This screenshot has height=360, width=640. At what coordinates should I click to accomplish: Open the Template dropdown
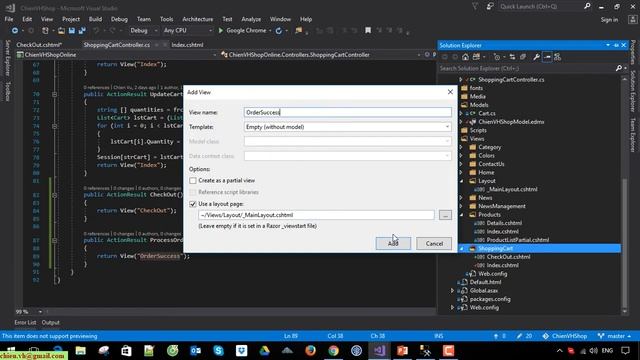[x=347, y=127]
